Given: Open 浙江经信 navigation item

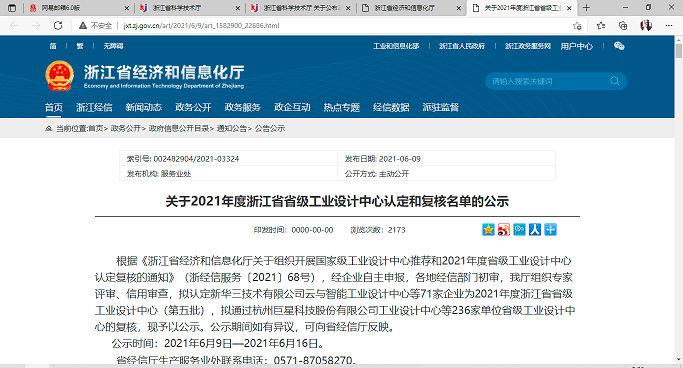Looking at the screenshot, I should (94, 107).
